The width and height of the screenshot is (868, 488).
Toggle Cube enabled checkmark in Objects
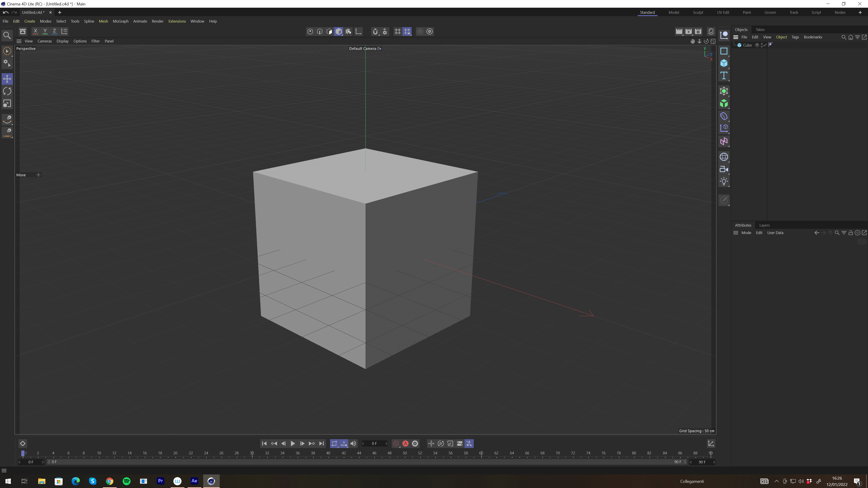click(765, 45)
